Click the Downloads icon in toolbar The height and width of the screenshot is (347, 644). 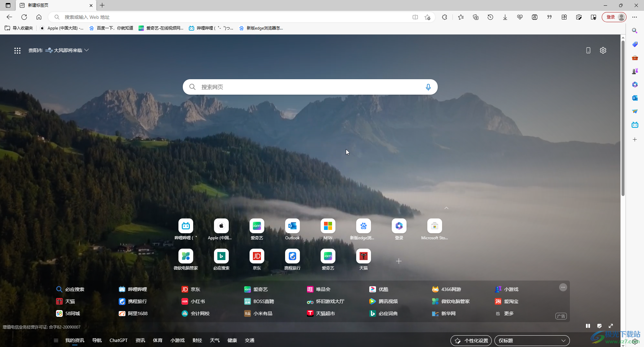505,17
